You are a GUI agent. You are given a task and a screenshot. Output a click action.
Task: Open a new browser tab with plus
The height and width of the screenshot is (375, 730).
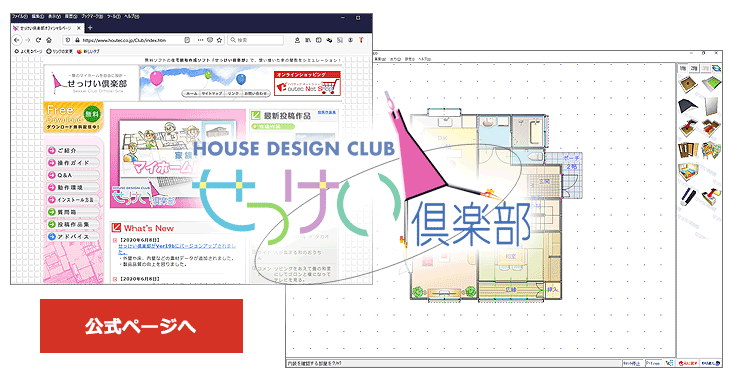pyautogui.click(x=90, y=28)
